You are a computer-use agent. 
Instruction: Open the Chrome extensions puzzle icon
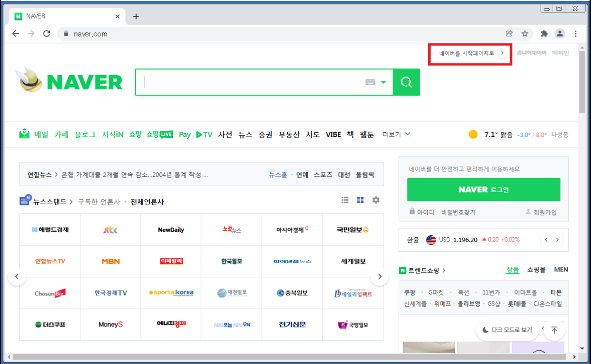pos(544,33)
